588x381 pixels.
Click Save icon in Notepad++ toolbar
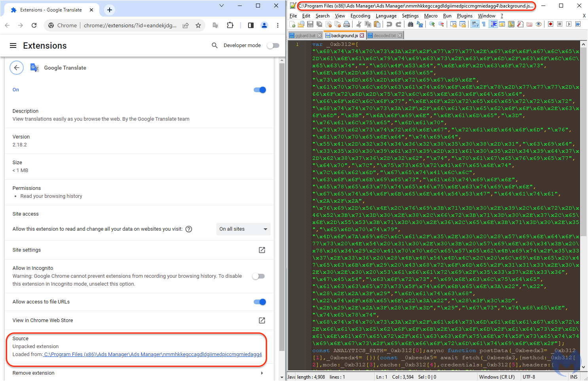pos(310,24)
